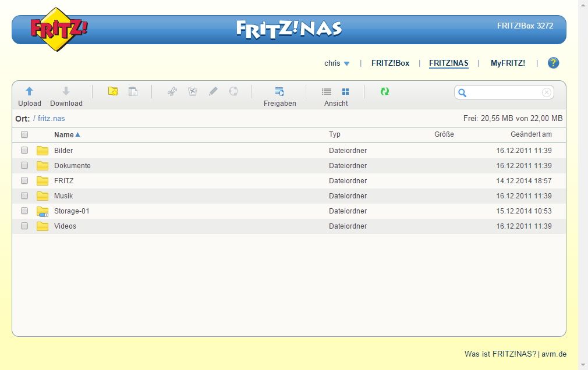Screen dimensions: 588x370
Task: Click the Upload label
Action: [x=30, y=104]
